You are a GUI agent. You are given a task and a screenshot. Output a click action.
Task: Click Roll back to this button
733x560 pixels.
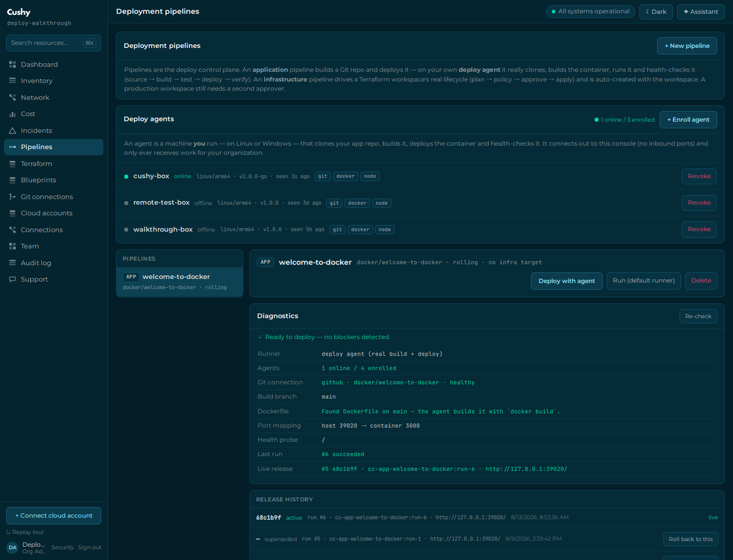coord(691,539)
